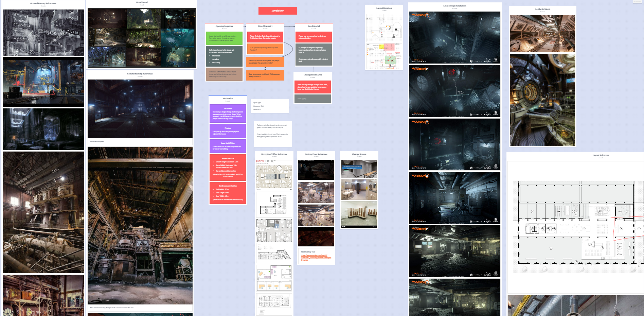Select dark 'Safe tunnel areas' card
This screenshot has height=316, width=644.
(224, 56)
